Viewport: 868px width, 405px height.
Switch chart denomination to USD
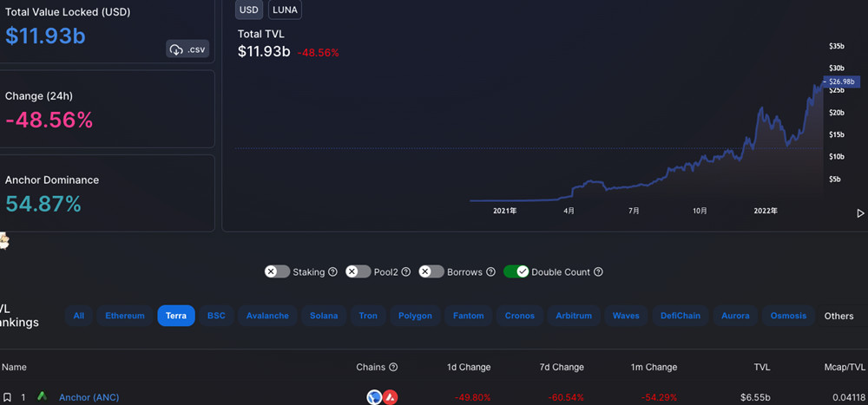coord(249,10)
